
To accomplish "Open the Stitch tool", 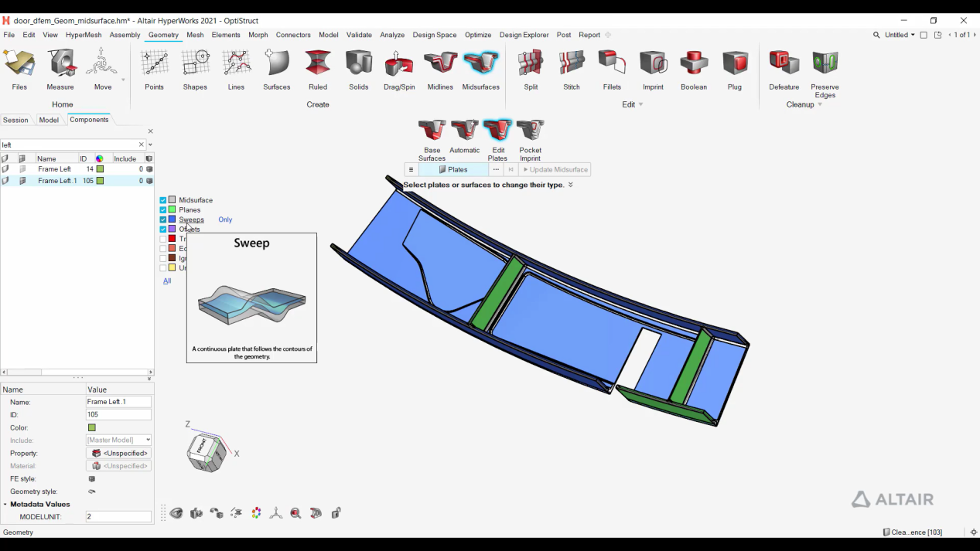I will 572,70.
